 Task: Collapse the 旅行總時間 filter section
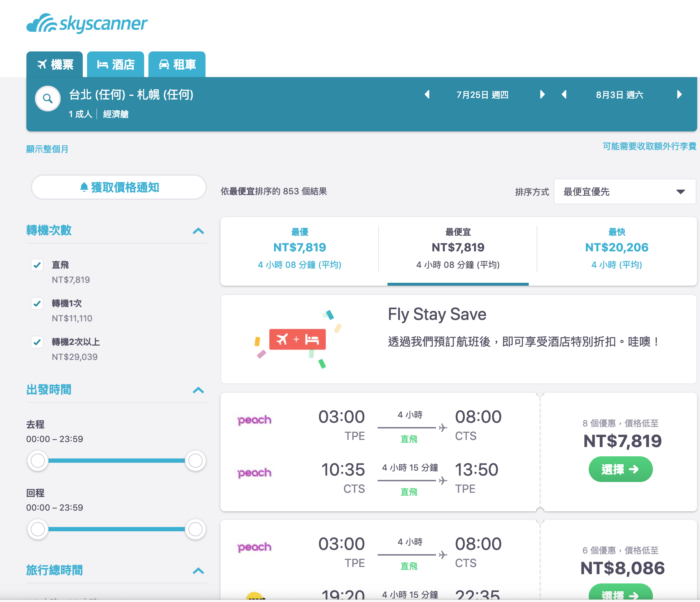198,571
